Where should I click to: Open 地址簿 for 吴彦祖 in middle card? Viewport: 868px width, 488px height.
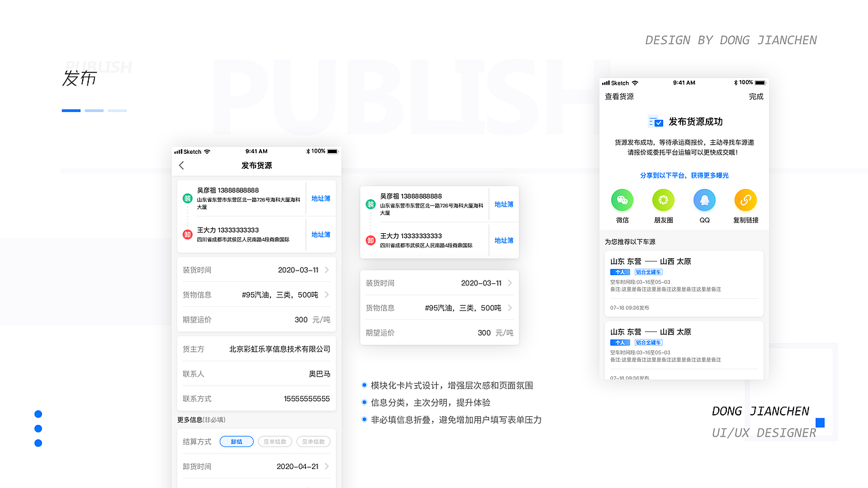click(x=504, y=204)
